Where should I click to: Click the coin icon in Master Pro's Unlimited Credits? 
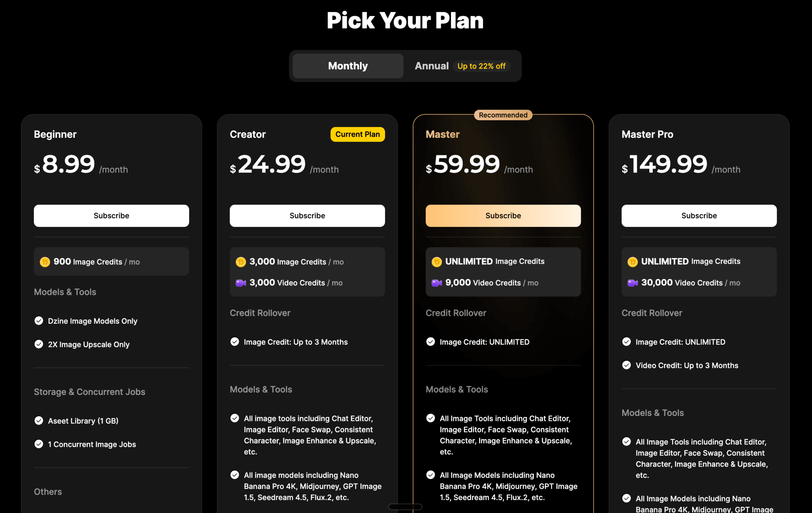632,262
